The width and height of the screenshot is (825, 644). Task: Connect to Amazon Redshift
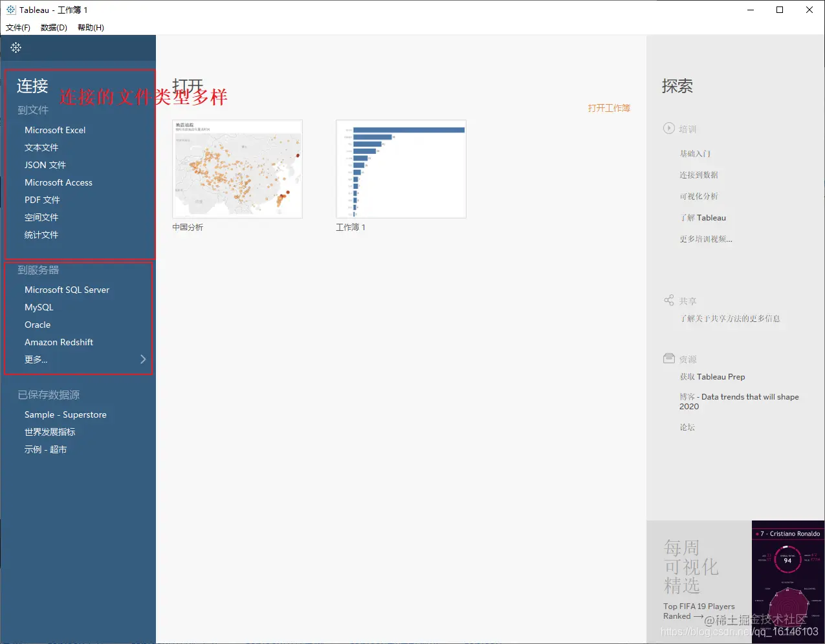59,342
